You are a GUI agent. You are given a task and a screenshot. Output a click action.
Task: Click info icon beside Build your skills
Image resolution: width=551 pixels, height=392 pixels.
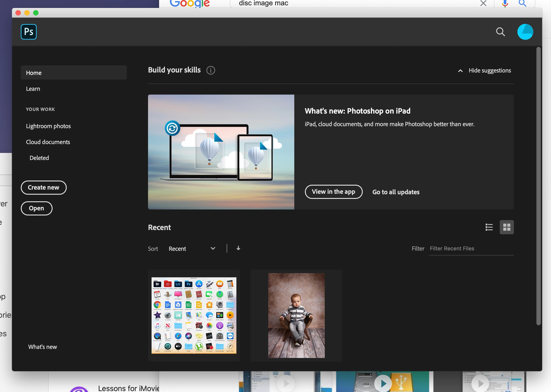pyautogui.click(x=211, y=70)
